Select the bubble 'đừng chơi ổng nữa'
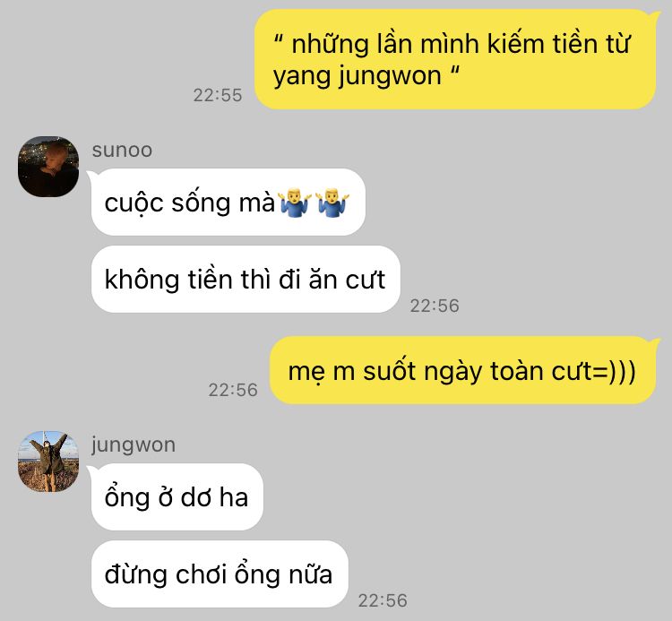 pyautogui.click(x=220, y=574)
